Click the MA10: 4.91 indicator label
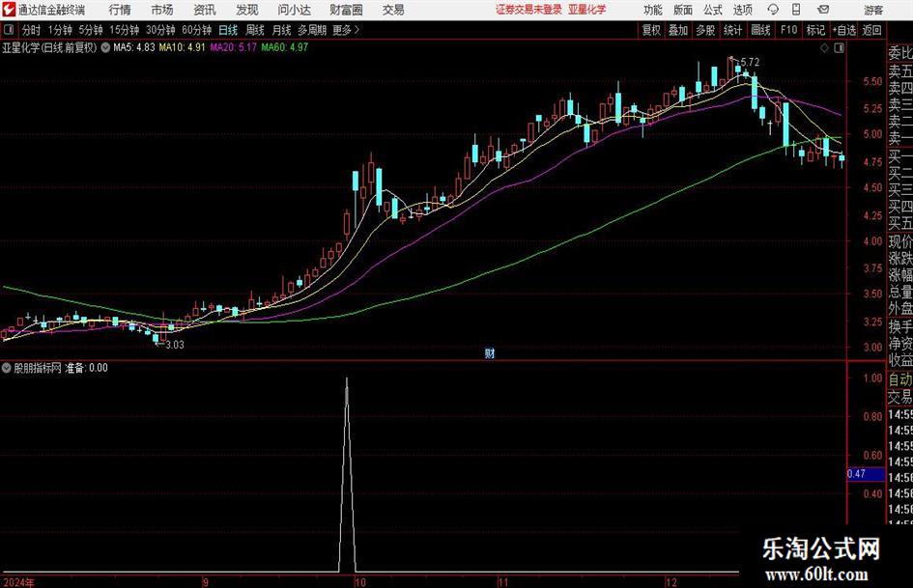 pos(182,47)
